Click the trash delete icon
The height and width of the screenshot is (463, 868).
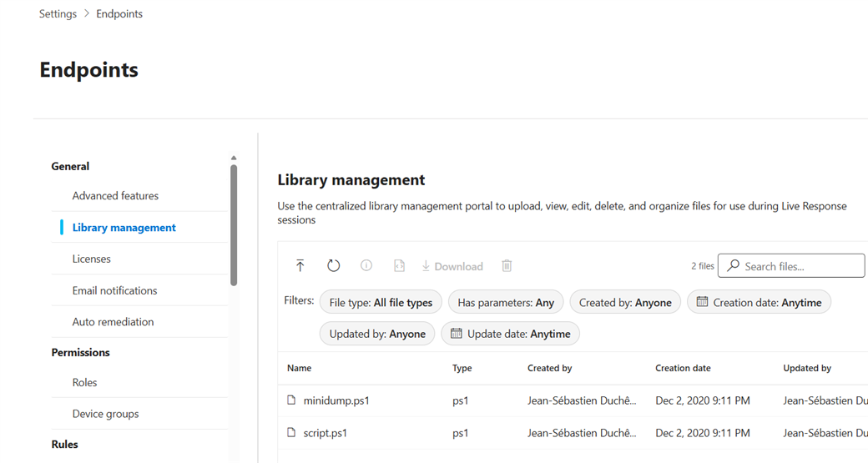pyautogui.click(x=507, y=266)
